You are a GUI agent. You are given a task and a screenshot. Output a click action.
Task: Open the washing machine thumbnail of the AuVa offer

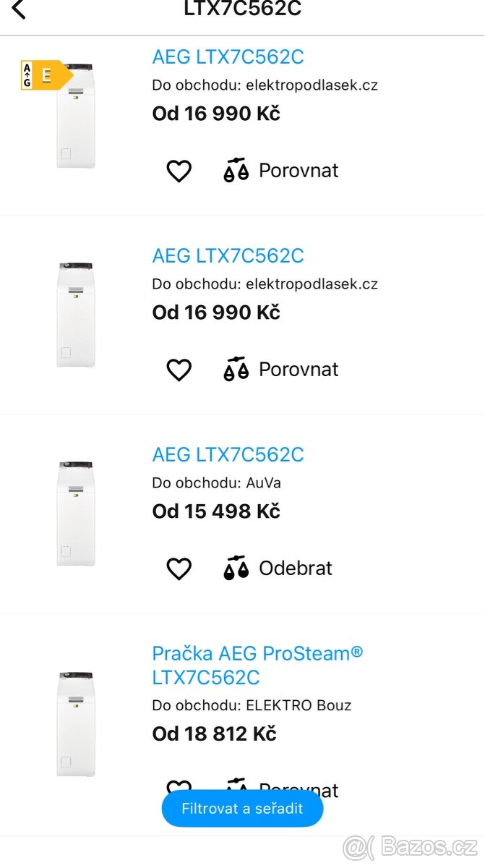coord(76,514)
